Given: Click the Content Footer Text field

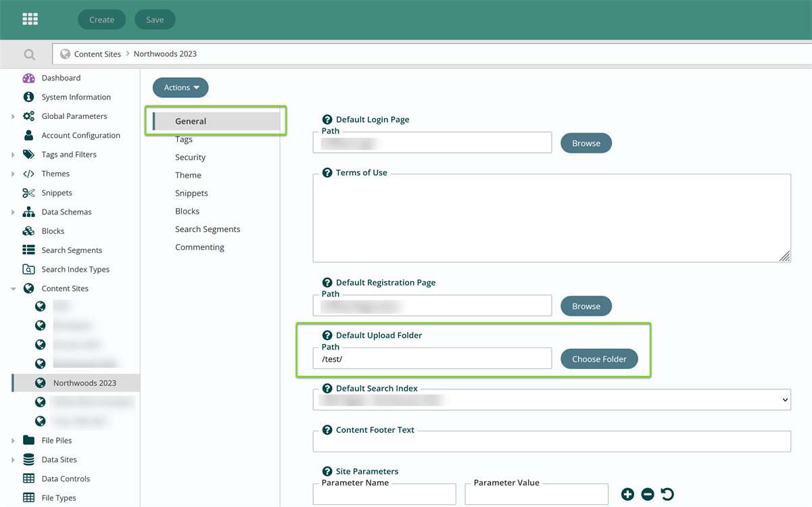Looking at the screenshot, I should click(x=552, y=441).
